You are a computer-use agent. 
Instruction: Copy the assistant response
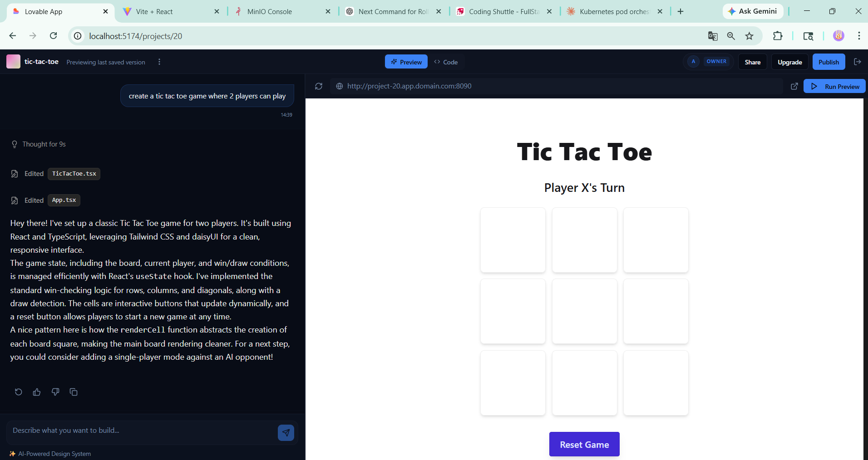click(x=74, y=392)
